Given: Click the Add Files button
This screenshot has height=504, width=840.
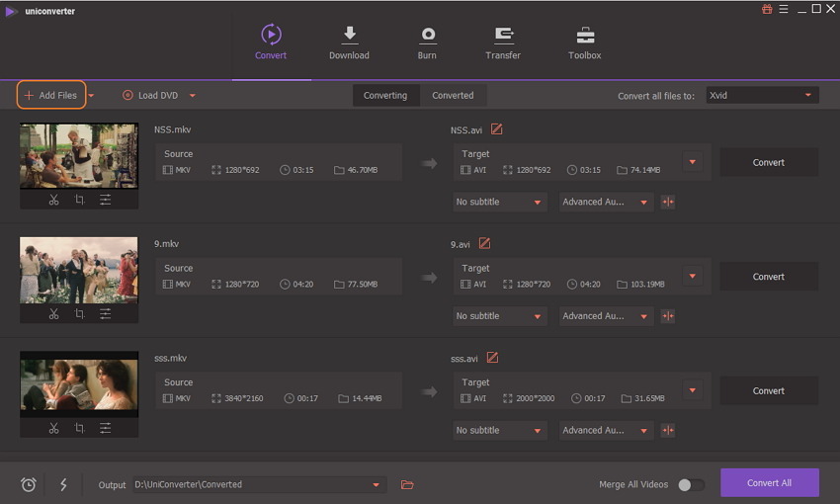Looking at the screenshot, I should point(51,95).
